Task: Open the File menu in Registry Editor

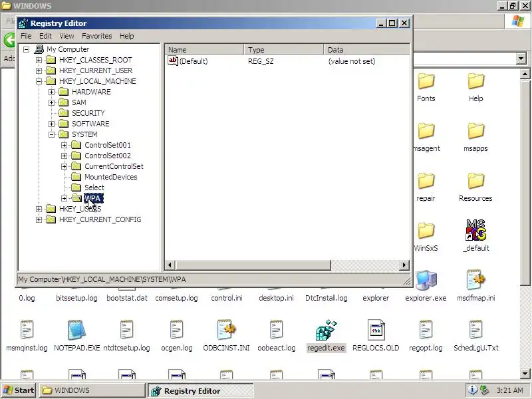Action: point(26,36)
